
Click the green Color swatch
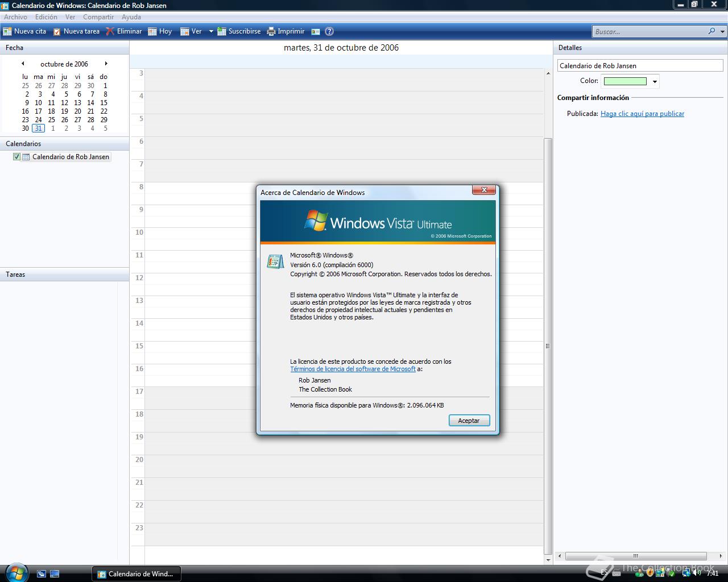click(625, 81)
